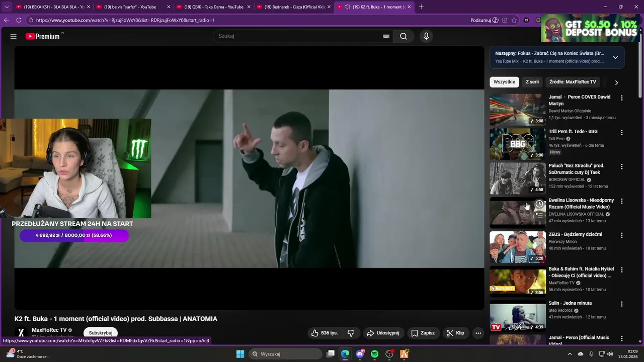Open a new browser tab with the plus button
The height and width of the screenshot is (362, 644).
[x=421, y=7]
